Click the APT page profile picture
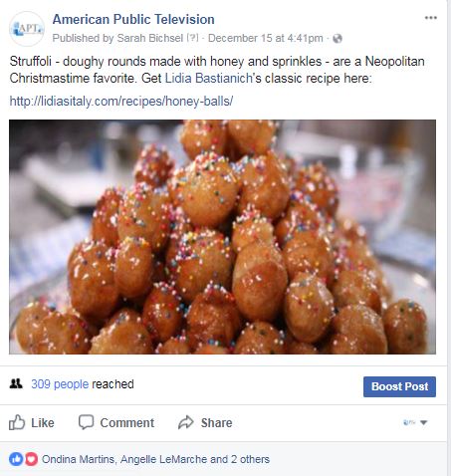Image resolution: width=451 pixels, height=476 pixels. [x=26, y=29]
